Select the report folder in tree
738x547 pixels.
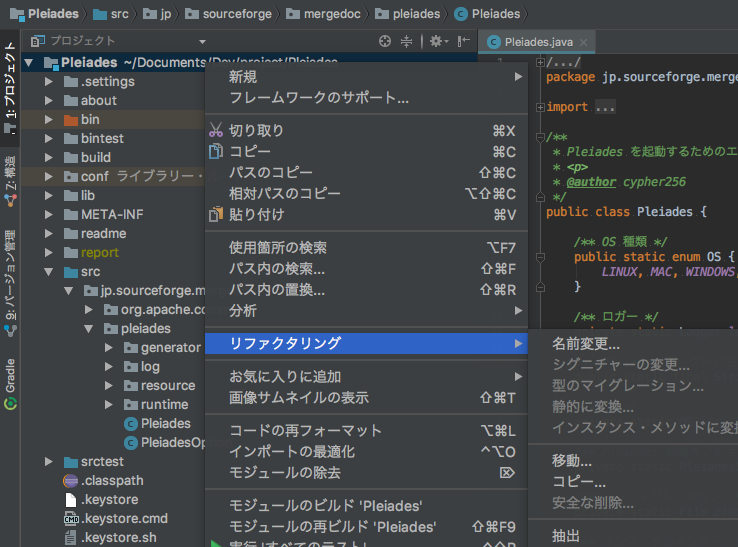[x=100, y=253]
